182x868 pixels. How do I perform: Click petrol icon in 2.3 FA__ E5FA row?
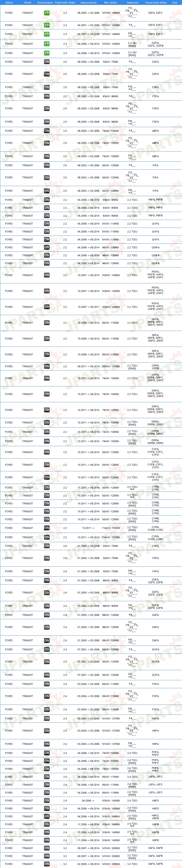point(47,25)
